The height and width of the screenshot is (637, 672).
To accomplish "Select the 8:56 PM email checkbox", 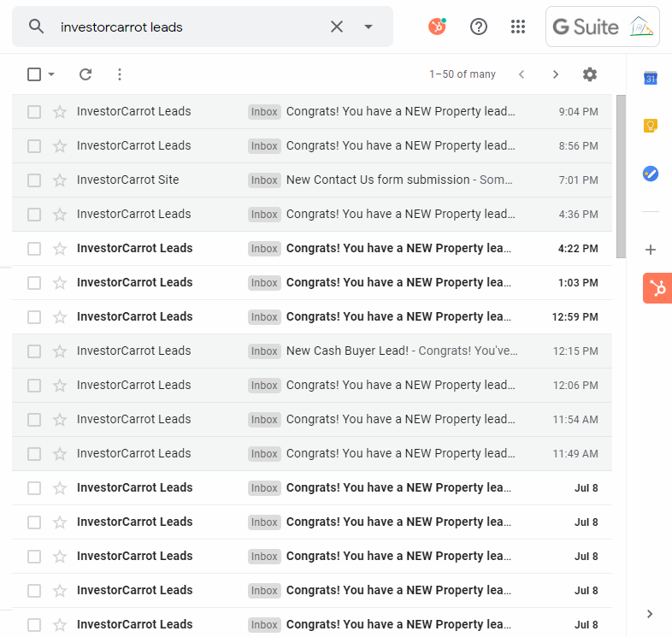I will pos(34,146).
